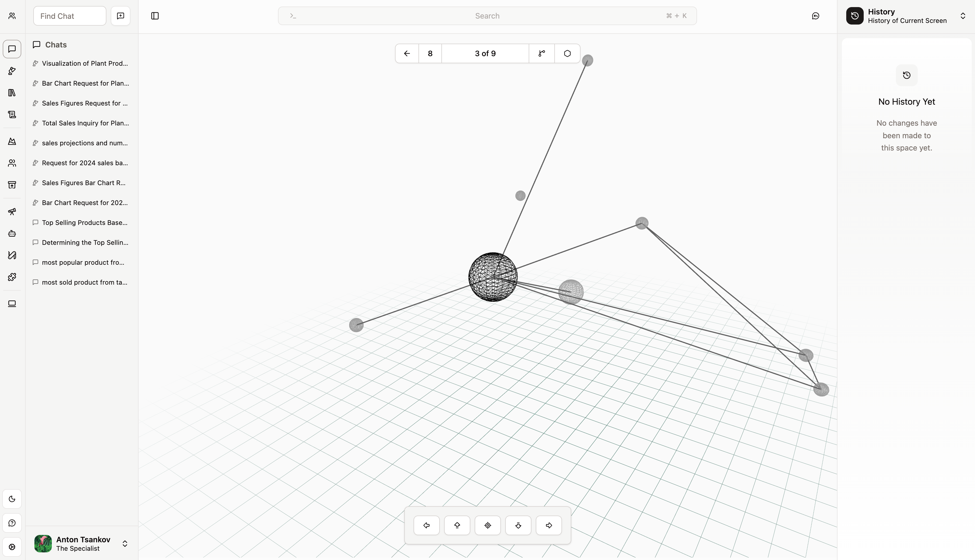The width and height of the screenshot is (975, 560).
Task: Open 'Top Selling Products Base...' chat
Action: pyautogui.click(x=84, y=223)
